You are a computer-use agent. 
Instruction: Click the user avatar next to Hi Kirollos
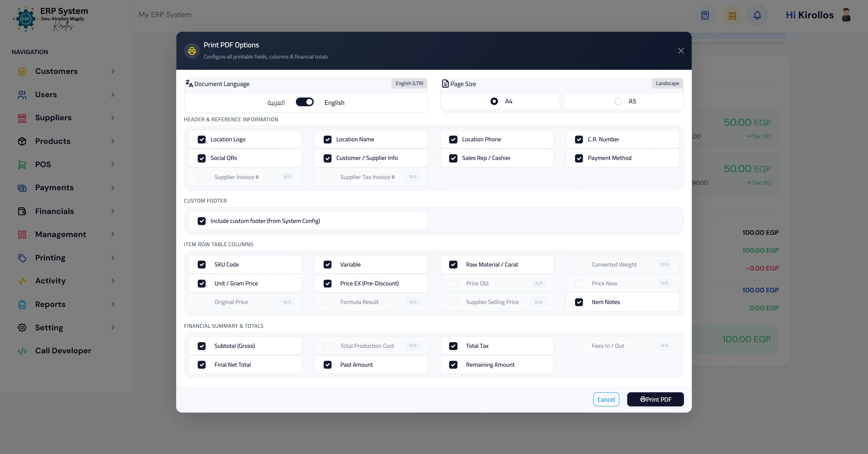[x=846, y=15]
